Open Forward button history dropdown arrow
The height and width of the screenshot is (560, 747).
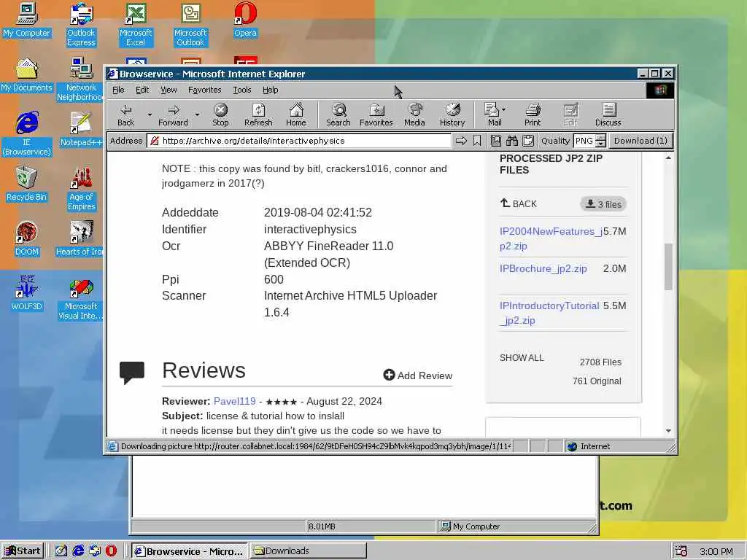pos(197,114)
